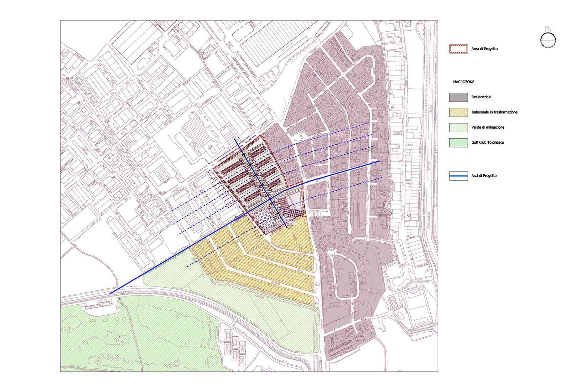Click the Assi di Progetto line symbol
570x392 pixels.
coord(458,176)
